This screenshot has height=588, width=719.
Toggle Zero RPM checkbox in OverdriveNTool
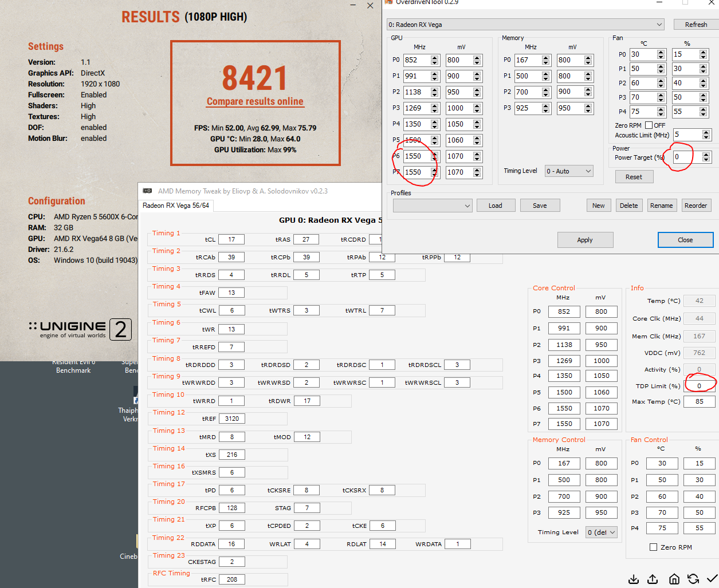coord(649,125)
